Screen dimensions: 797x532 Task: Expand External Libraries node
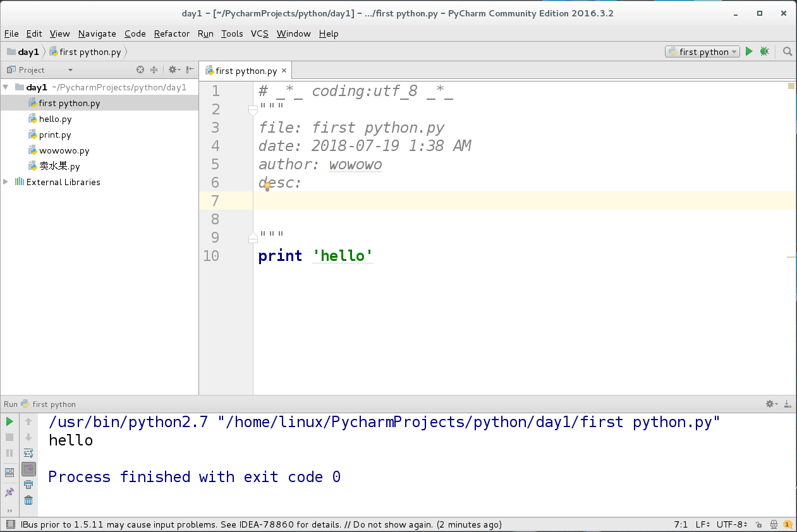(6, 182)
